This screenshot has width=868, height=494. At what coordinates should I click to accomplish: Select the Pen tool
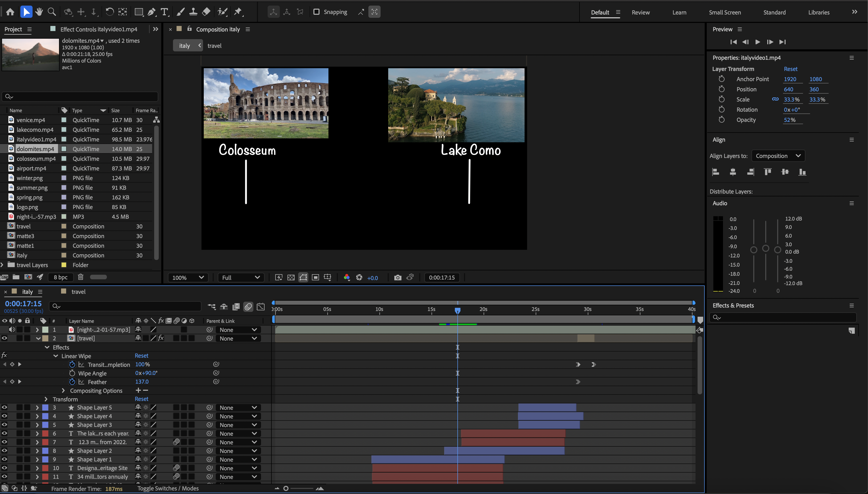click(152, 12)
